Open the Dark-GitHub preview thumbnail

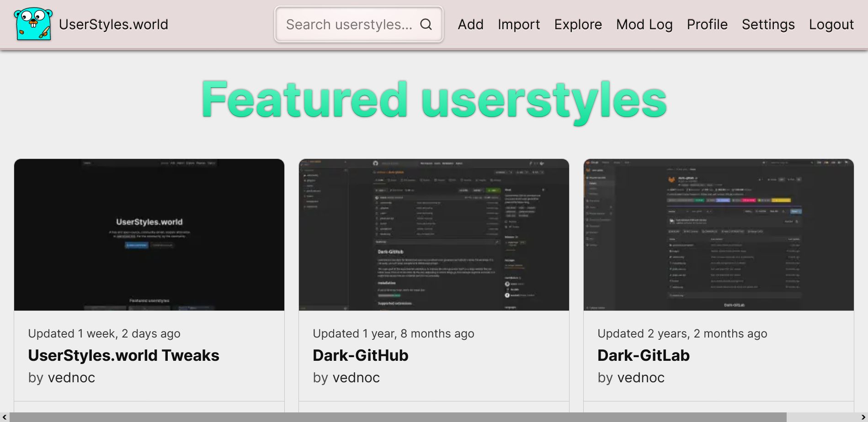434,235
